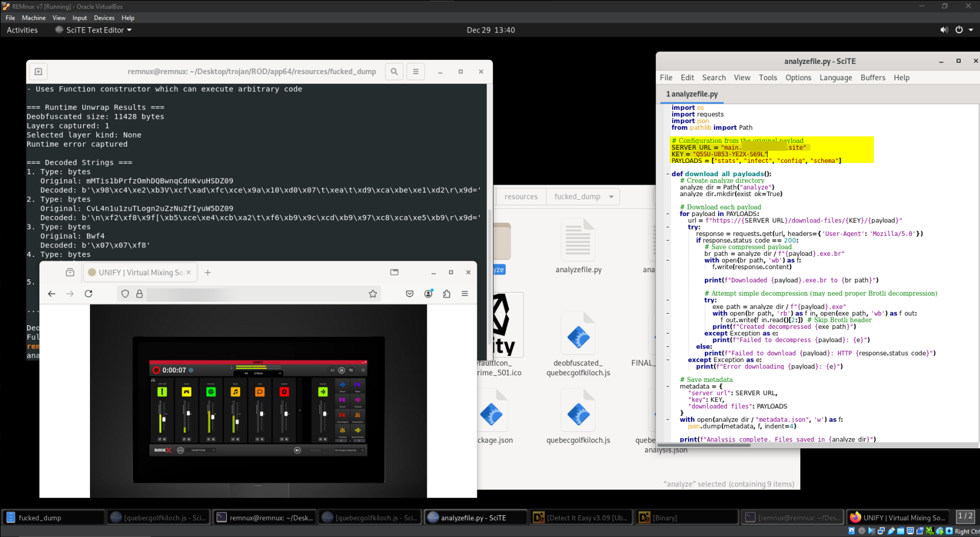Open the Firefox extensions puzzle icon
This screenshot has width=980, height=537.
[x=447, y=294]
